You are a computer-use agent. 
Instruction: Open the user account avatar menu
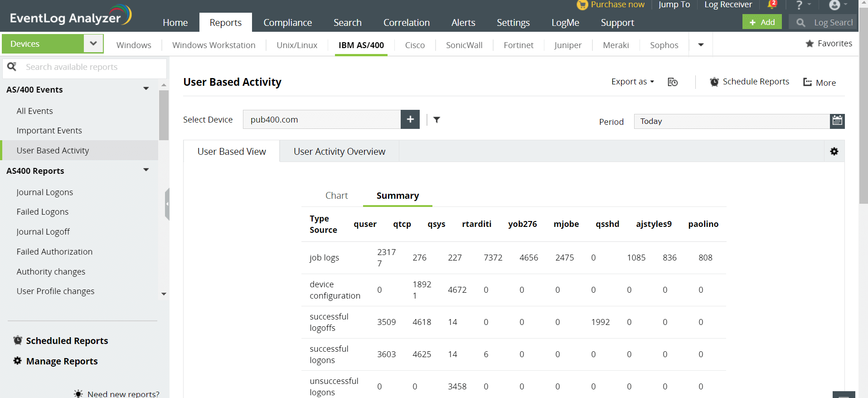pyautogui.click(x=834, y=5)
